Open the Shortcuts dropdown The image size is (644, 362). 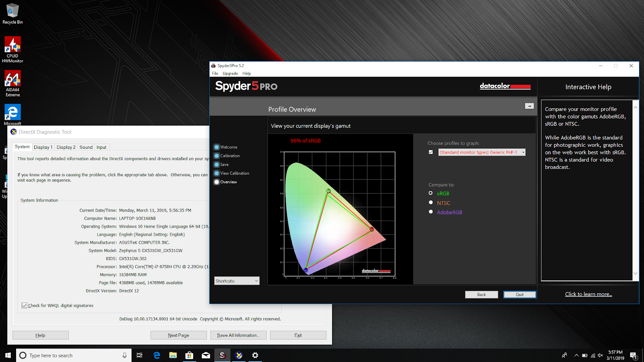tap(237, 281)
